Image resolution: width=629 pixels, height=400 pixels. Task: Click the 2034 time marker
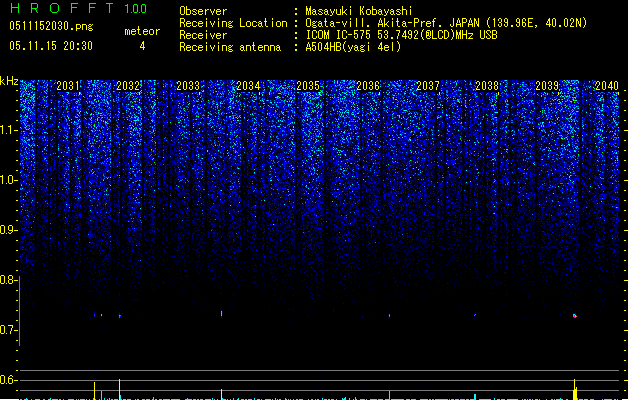click(x=248, y=86)
